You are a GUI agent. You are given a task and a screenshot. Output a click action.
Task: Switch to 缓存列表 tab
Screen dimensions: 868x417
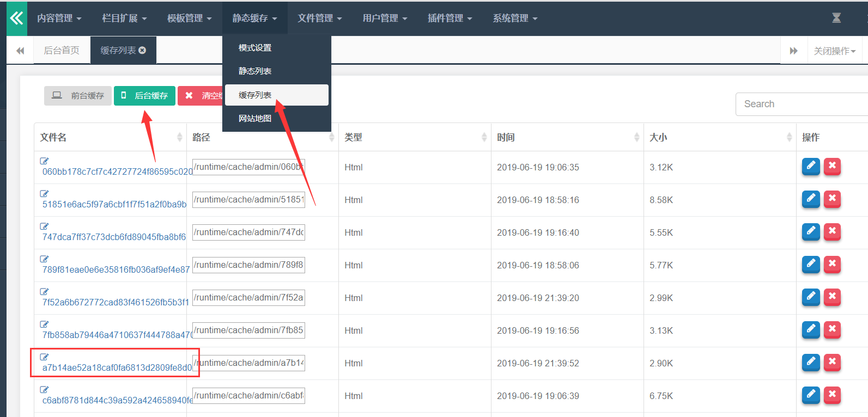click(118, 50)
